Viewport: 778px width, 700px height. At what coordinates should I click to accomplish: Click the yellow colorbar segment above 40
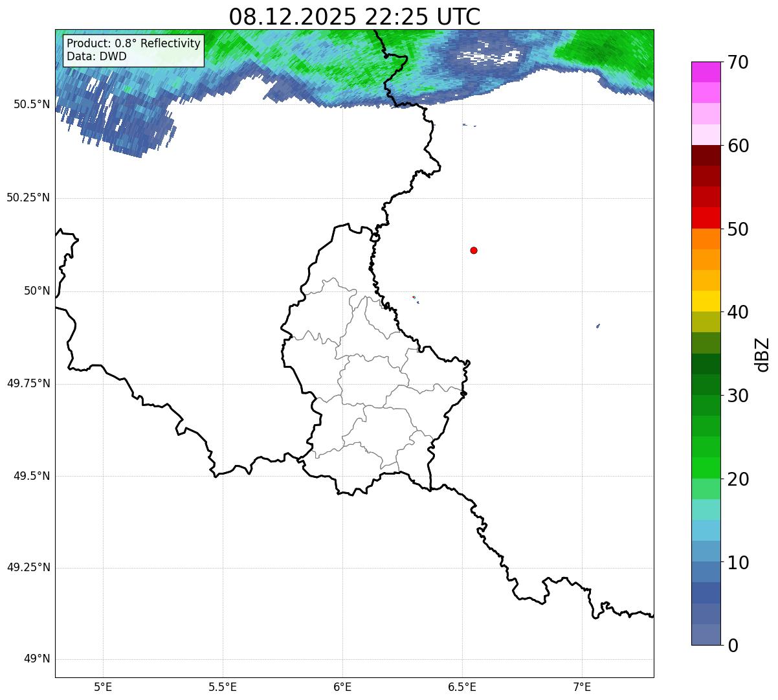click(x=706, y=301)
